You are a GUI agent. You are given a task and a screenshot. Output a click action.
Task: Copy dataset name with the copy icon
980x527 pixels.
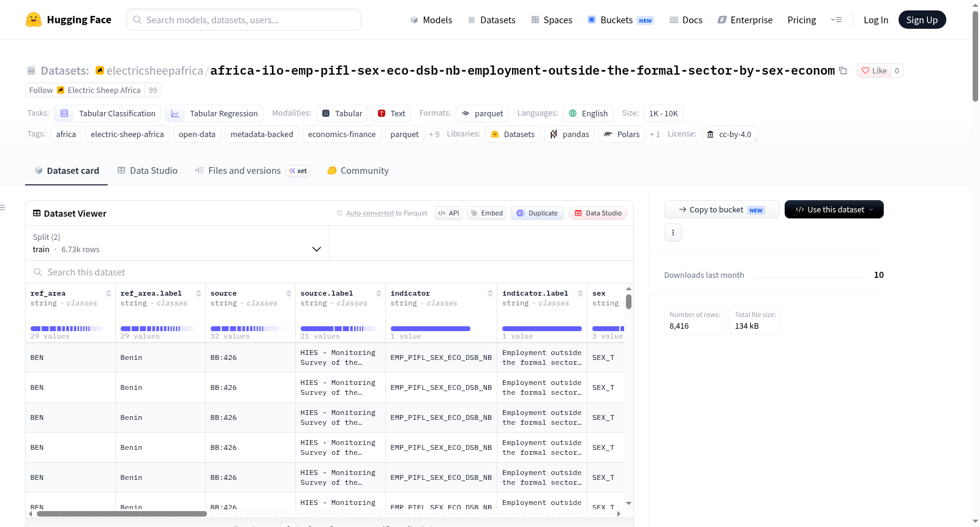[x=843, y=70]
